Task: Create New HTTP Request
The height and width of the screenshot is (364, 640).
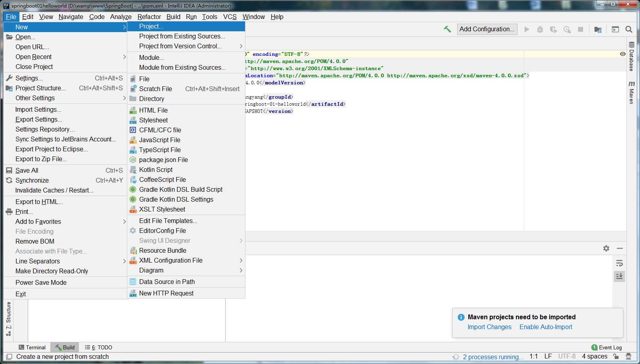Action: coord(186,293)
